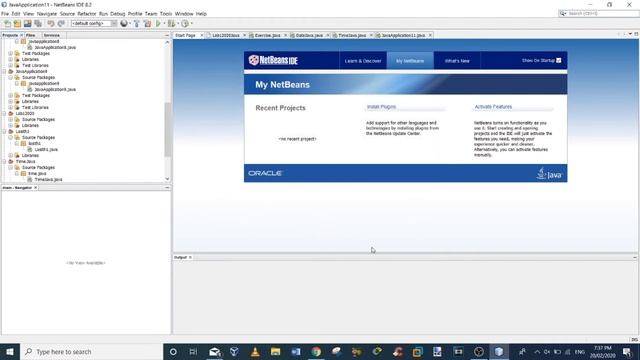Click the Debug Project toolbar icon
The image size is (640, 360).
click(x=171, y=24)
